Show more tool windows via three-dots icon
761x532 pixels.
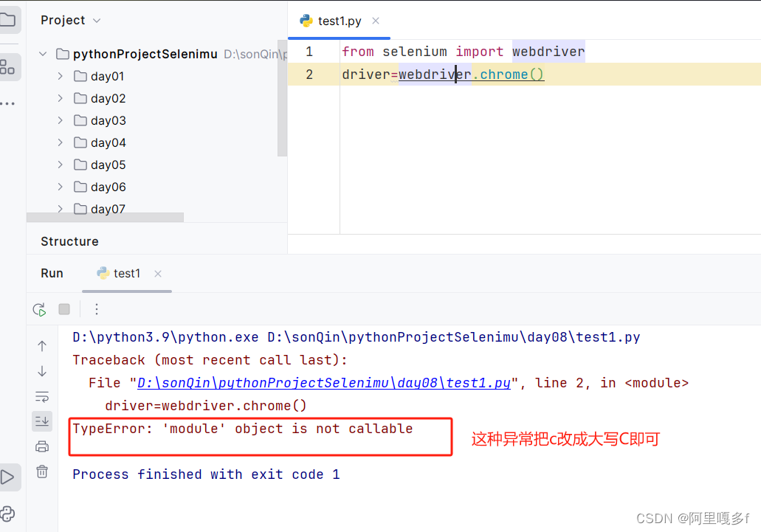coord(7,103)
